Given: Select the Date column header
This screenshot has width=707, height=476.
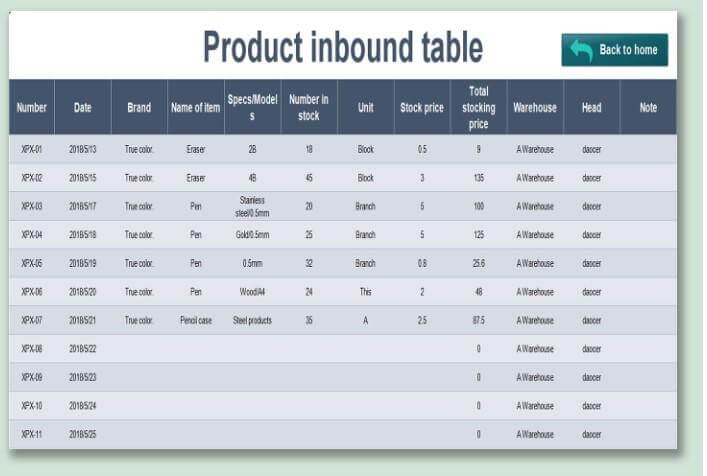Looking at the screenshot, I should (x=83, y=107).
